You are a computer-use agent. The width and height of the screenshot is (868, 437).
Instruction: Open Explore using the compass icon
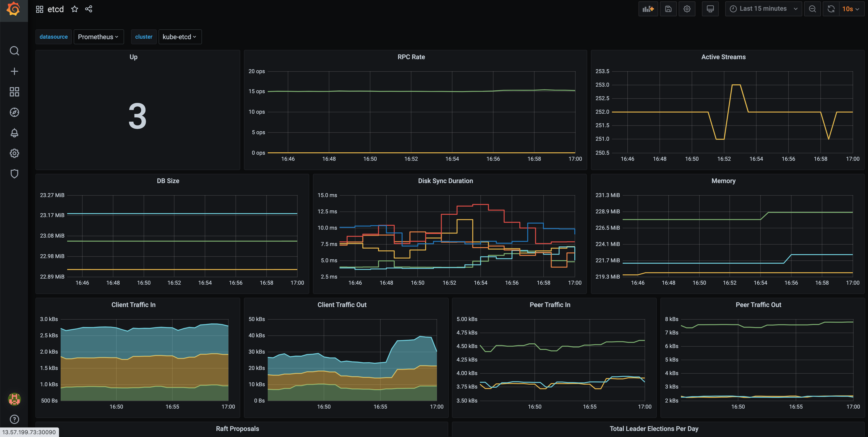coord(14,112)
